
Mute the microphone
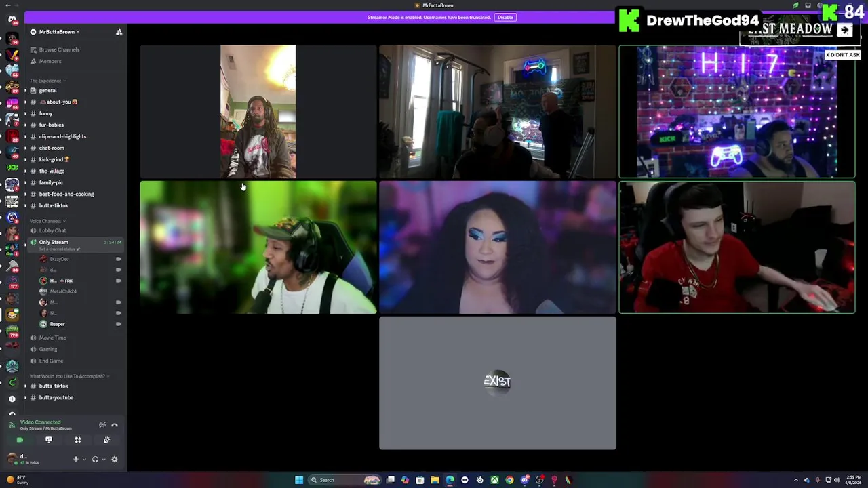[x=75, y=460]
